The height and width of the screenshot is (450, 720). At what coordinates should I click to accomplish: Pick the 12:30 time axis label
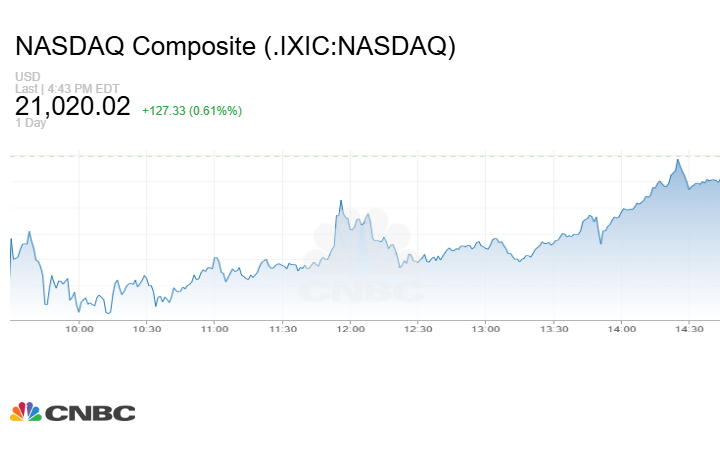(418, 329)
